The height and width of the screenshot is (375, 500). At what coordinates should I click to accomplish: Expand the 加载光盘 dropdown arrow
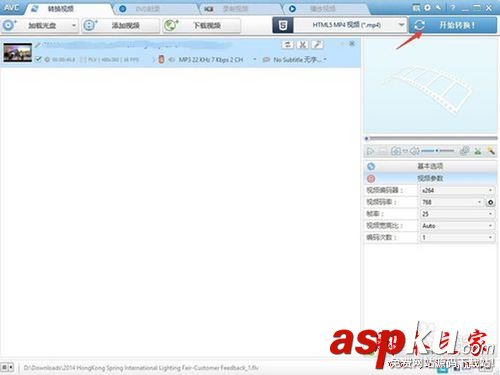click(x=74, y=25)
